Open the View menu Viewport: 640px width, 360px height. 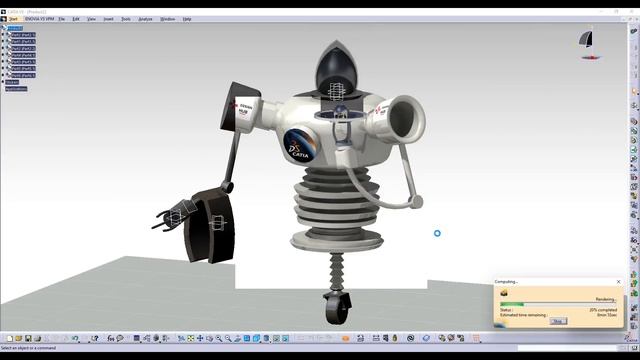(x=91, y=19)
